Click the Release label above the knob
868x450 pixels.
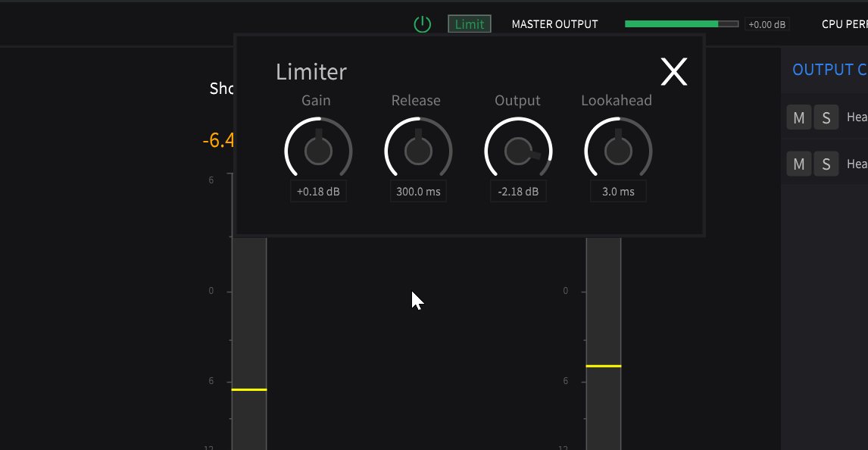coord(416,100)
